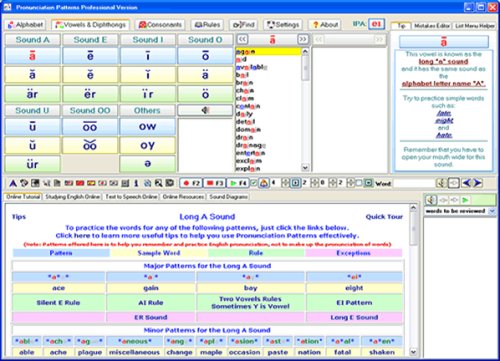
Task: Select 'domain' in the word list
Action: [x=248, y=129]
